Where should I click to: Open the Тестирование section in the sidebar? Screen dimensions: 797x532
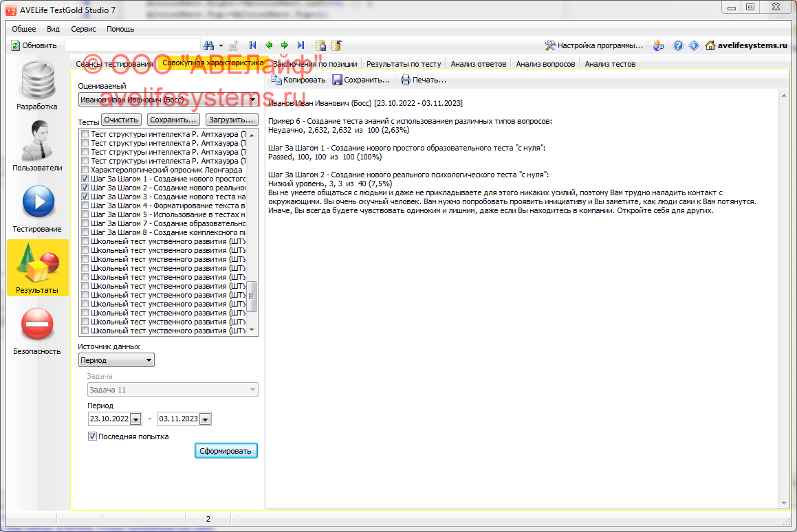coord(37,208)
